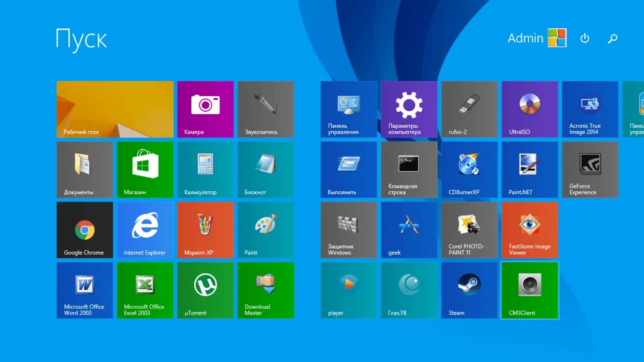Launch Microsoft Office Word 2003
644x362 pixels.
(x=85, y=290)
